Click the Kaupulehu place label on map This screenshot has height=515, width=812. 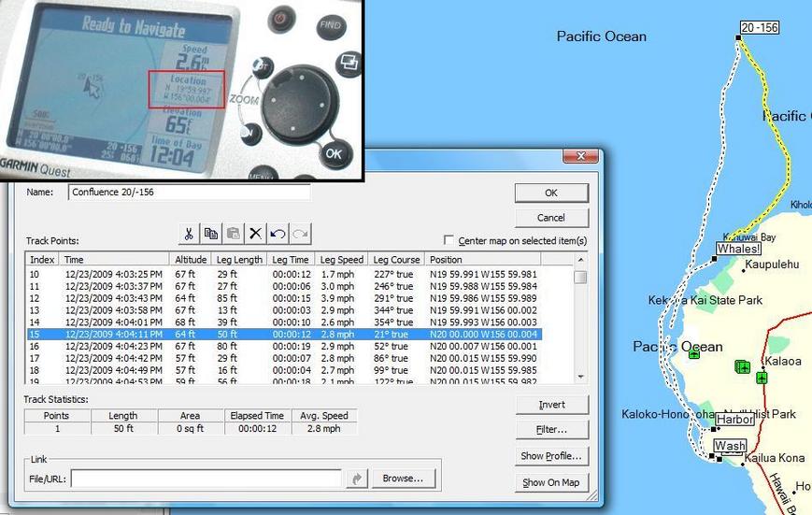tap(772, 265)
